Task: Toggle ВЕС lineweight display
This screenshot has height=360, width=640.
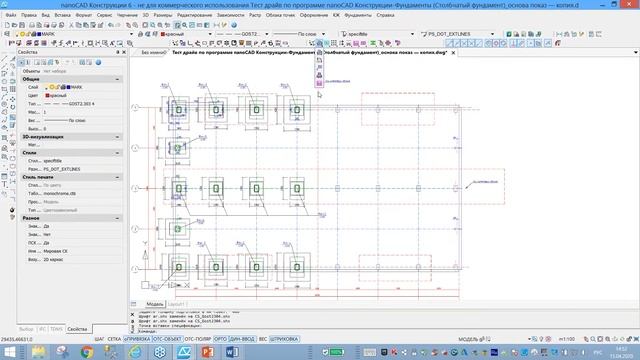Action: click(263, 339)
